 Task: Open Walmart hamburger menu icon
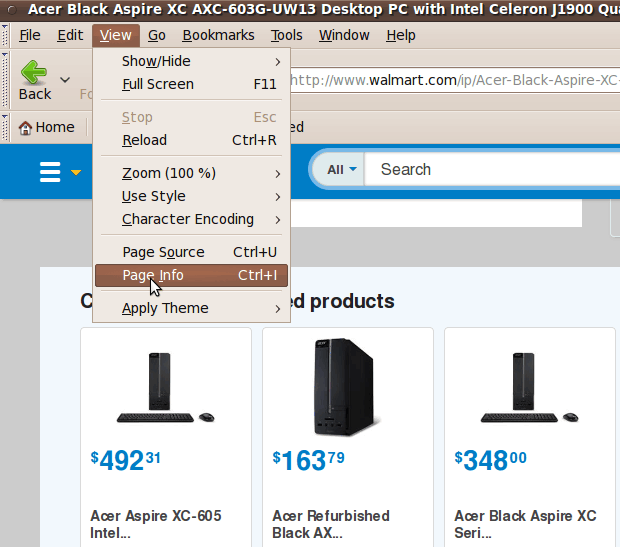click(50, 172)
